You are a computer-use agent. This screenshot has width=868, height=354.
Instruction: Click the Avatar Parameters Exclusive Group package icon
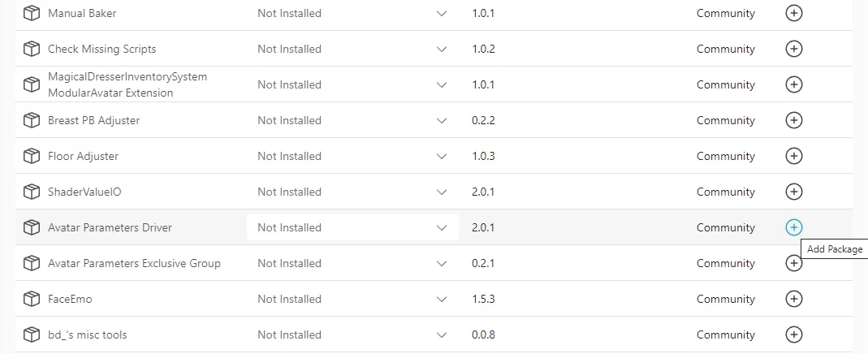click(x=32, y=263)
